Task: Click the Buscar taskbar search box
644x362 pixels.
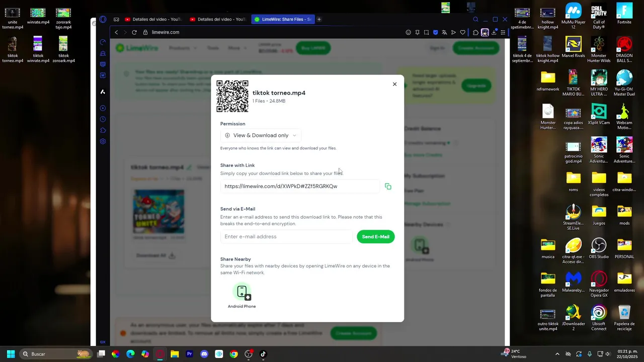Action: click(56, 354)
